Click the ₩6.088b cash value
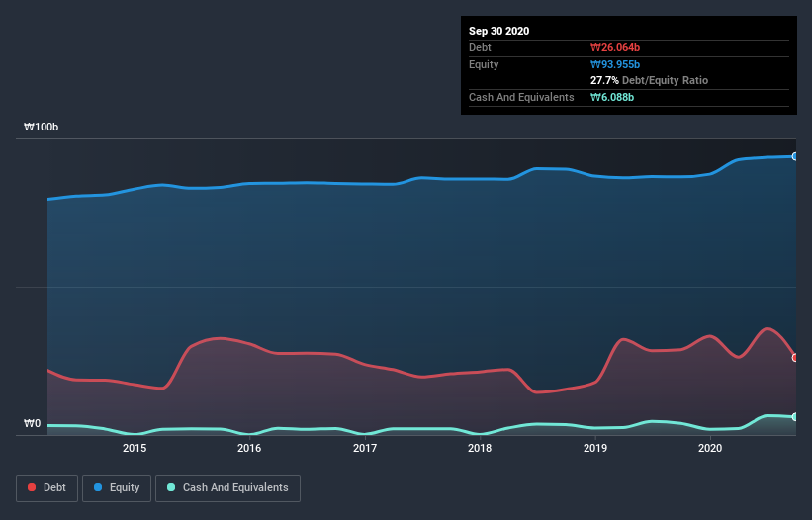The width and height of the screenshot is (812, 520). coord(612,97)
